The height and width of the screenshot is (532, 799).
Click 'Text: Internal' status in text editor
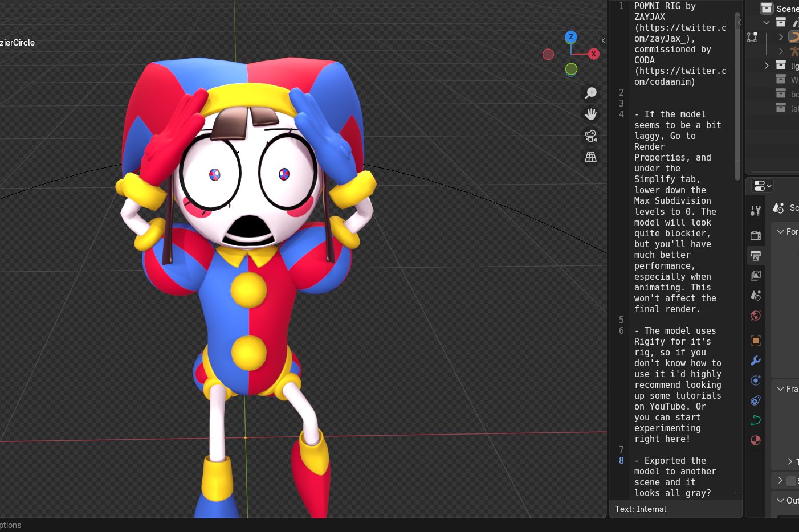641,509
